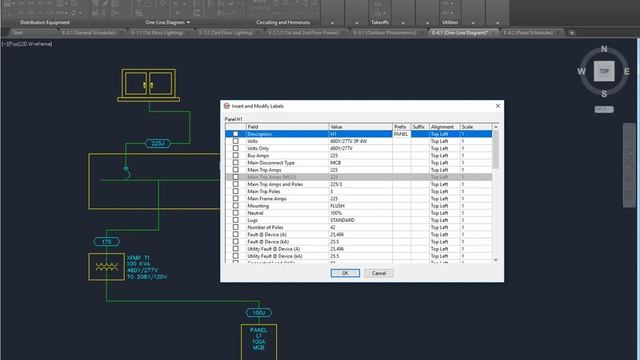Image resolution: width=640 pixels, height=360 pixels.
Task: Check the Bus Amps row checkbox
Action: pyautogui.click(x=236, y=156)
